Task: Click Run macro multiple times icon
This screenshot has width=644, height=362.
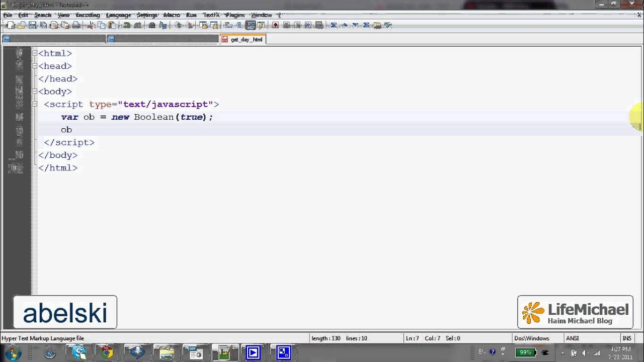Action: pos(308,25)
